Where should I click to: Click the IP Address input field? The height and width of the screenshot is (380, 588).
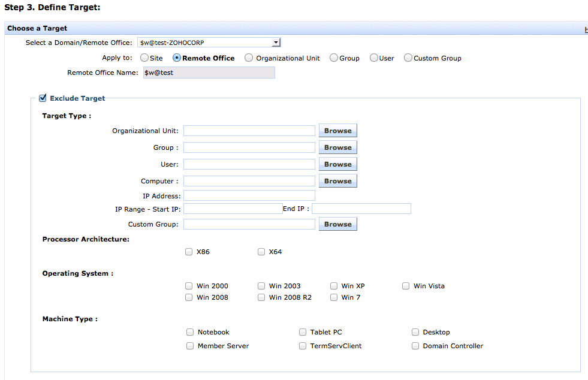249,195
